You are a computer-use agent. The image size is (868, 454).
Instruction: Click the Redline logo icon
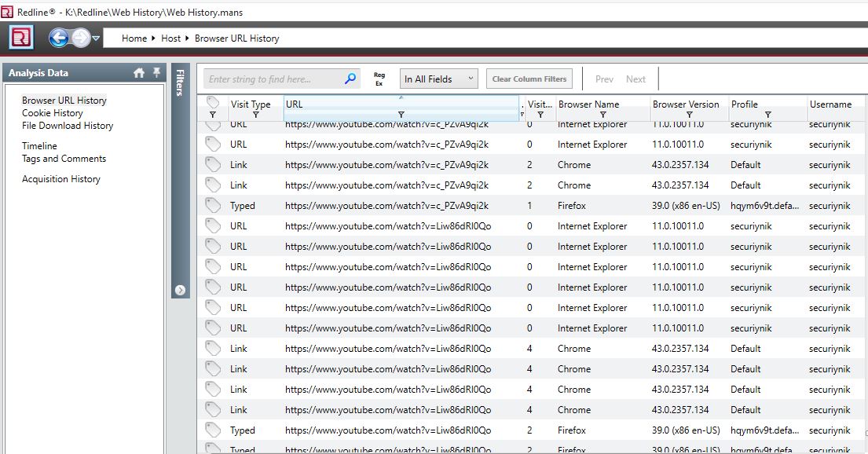21,38
